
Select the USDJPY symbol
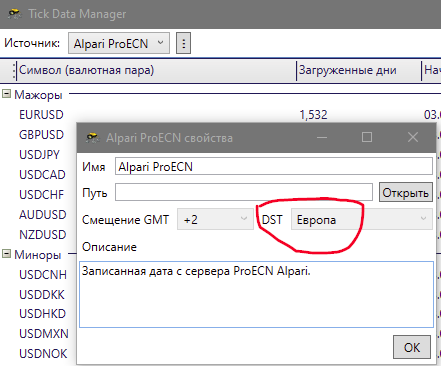coord(39,155)
